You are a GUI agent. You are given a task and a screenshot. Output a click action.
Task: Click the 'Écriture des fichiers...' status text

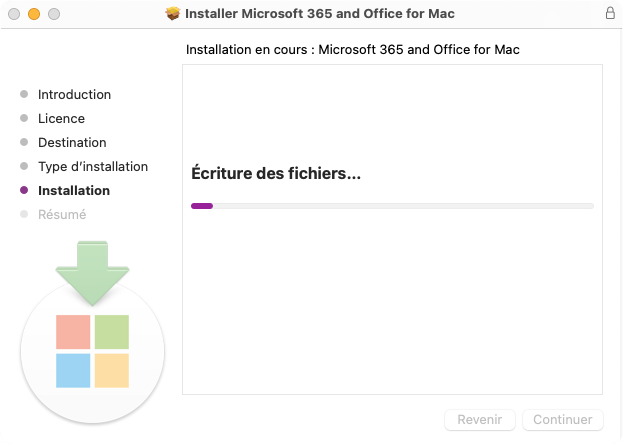pos(276,173)
